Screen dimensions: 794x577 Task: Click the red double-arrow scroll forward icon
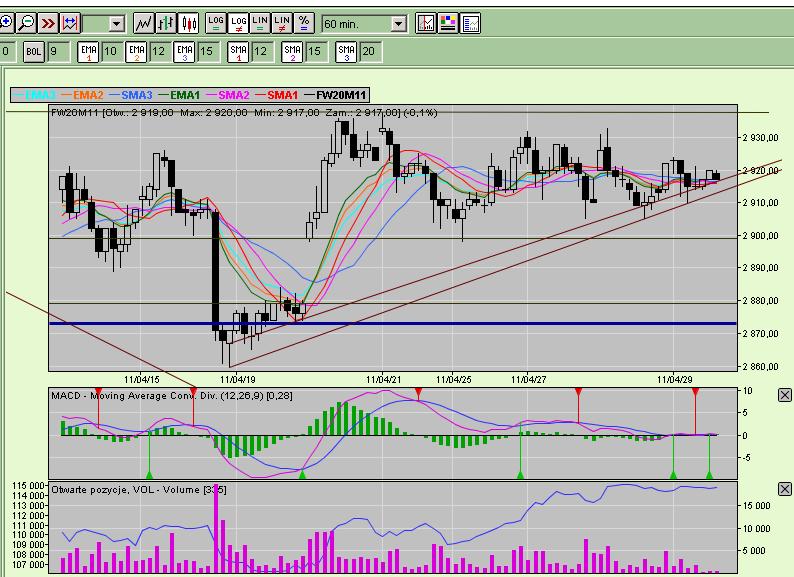point(48,23)
